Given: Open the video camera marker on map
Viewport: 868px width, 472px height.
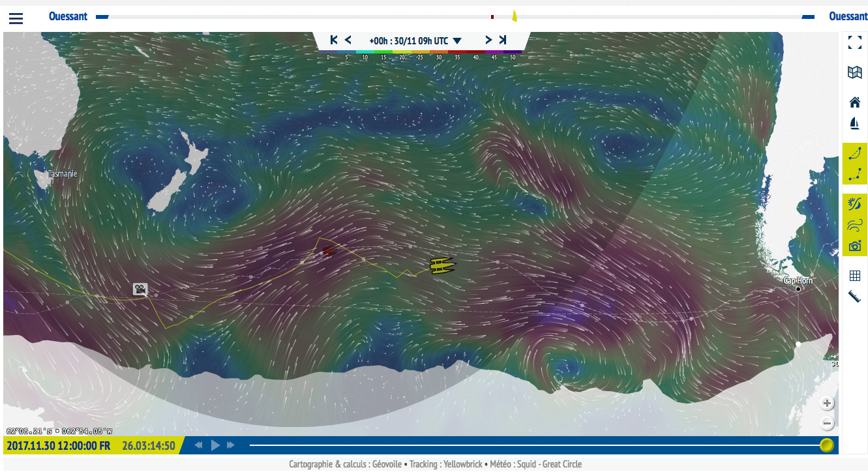Looking at the screenshot, I should [140, 289].
